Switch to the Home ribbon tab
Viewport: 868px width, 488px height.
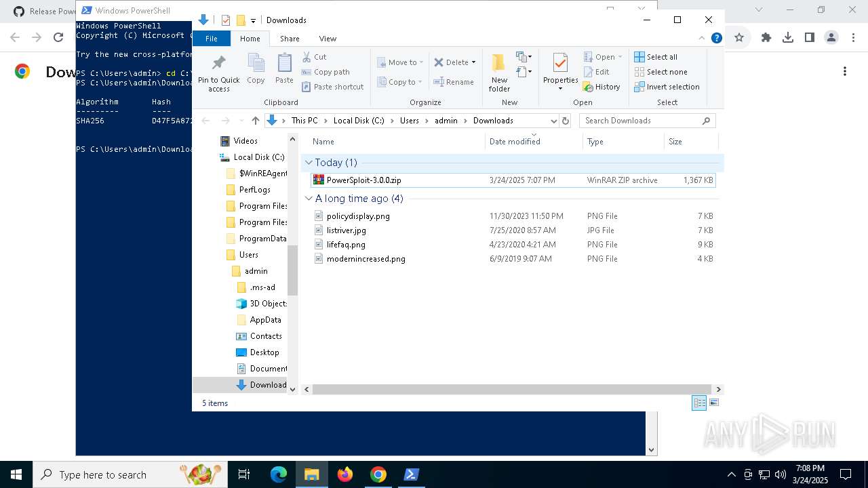pos(250,39)
